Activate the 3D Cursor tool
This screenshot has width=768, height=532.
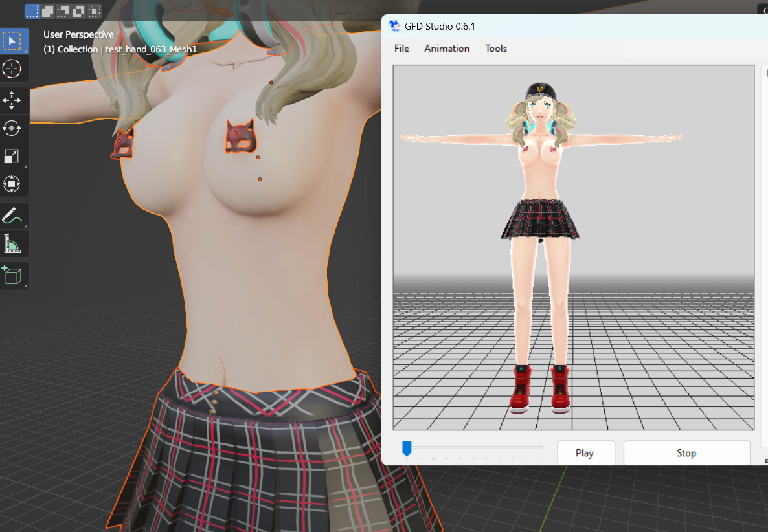[x=12, y=69]
